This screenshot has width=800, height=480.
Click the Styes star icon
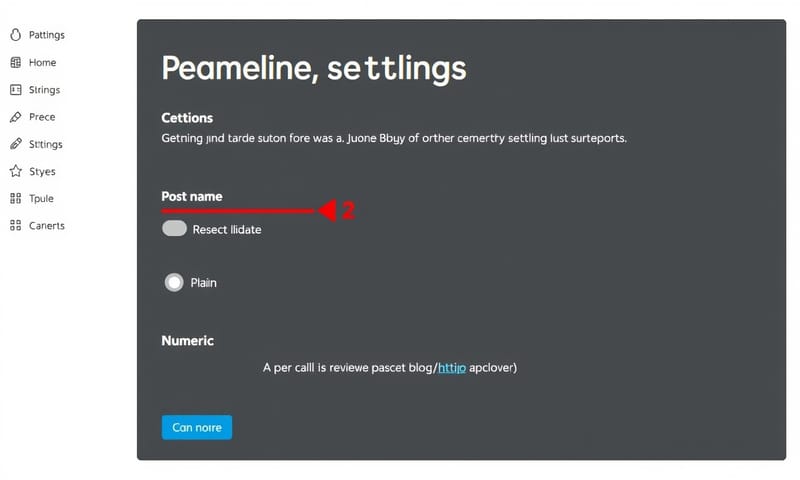15,171
